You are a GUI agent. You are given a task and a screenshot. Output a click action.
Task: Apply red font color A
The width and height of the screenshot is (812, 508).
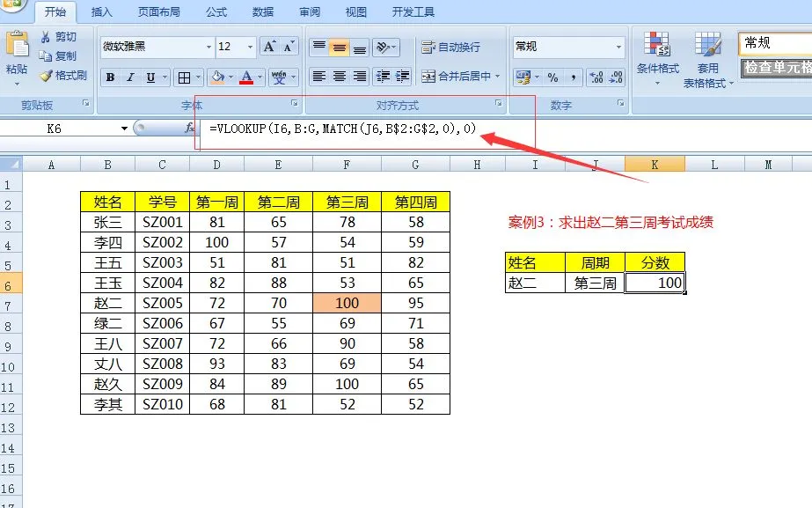pyautogui.click(x=246, y=77)
